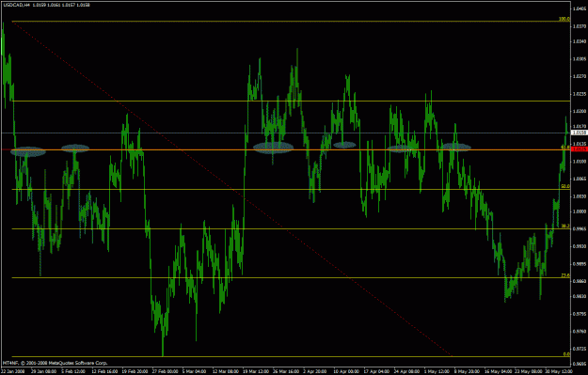Click the 1.0305 price axis label
588x375 pixels.
580,59
